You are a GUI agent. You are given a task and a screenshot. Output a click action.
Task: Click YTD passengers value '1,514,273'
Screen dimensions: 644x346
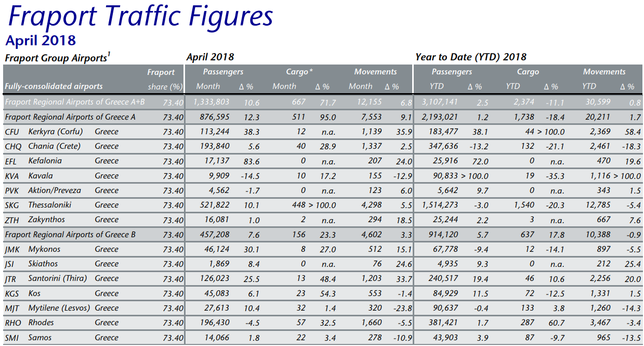pyautogui.click(x=440, y=205)
